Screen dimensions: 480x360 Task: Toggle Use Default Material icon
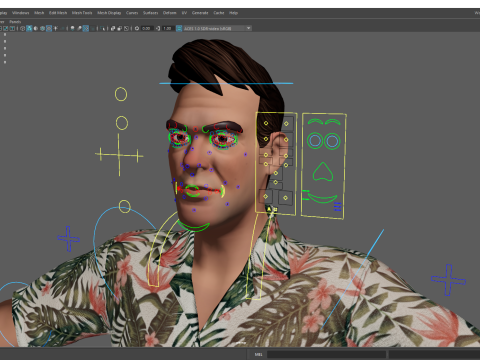click(36, 28)
